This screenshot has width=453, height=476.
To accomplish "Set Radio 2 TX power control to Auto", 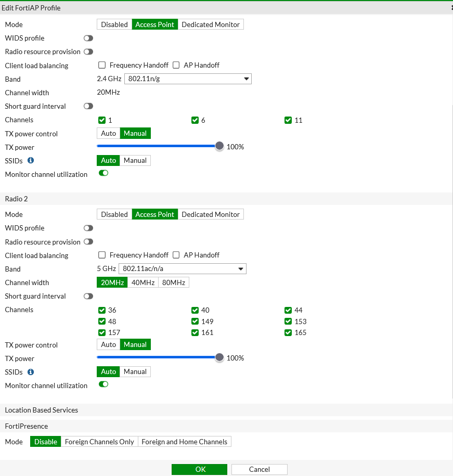I will (109, 345).
